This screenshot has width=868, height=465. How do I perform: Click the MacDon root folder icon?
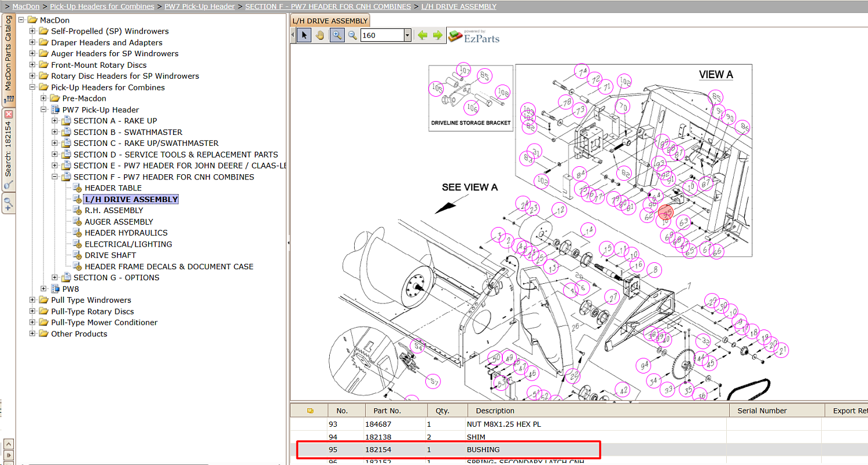[32, 20]
